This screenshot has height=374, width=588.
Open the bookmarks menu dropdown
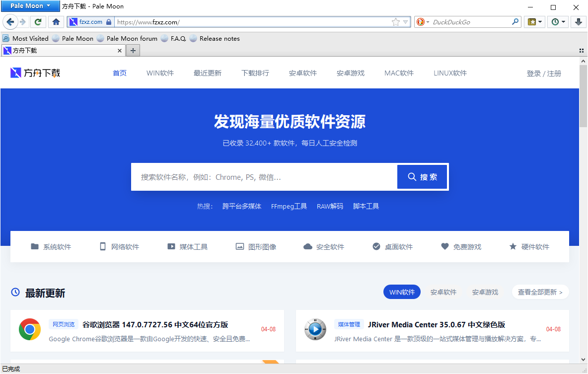click(534, 22)
